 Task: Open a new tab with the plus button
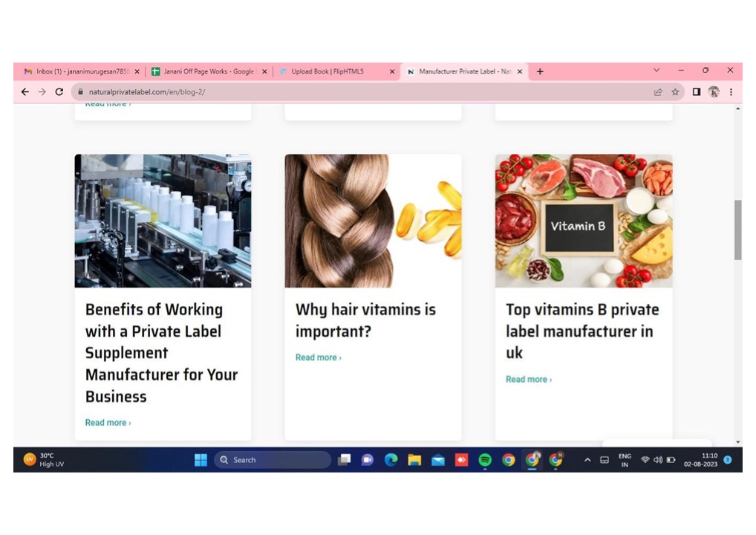click(540, 71)
